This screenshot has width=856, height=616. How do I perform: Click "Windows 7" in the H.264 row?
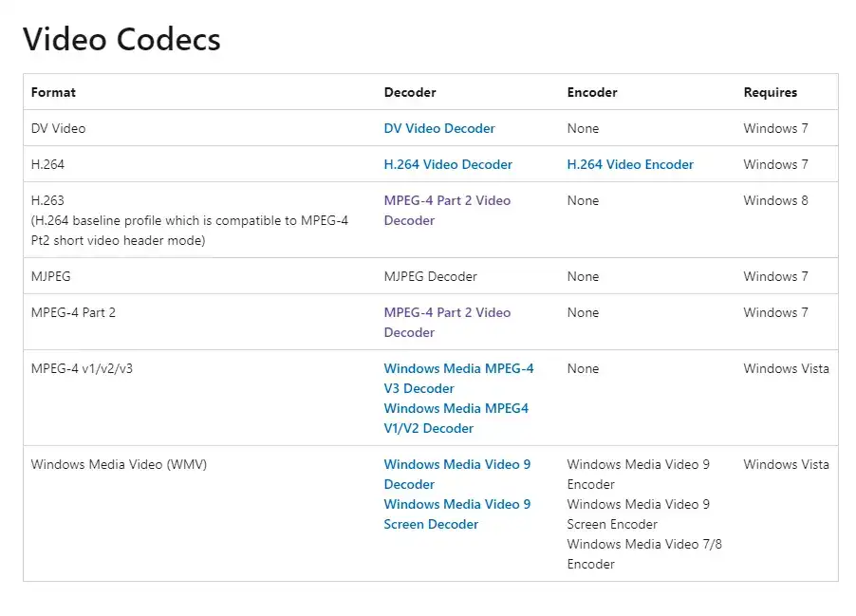(x=775, y=164)
